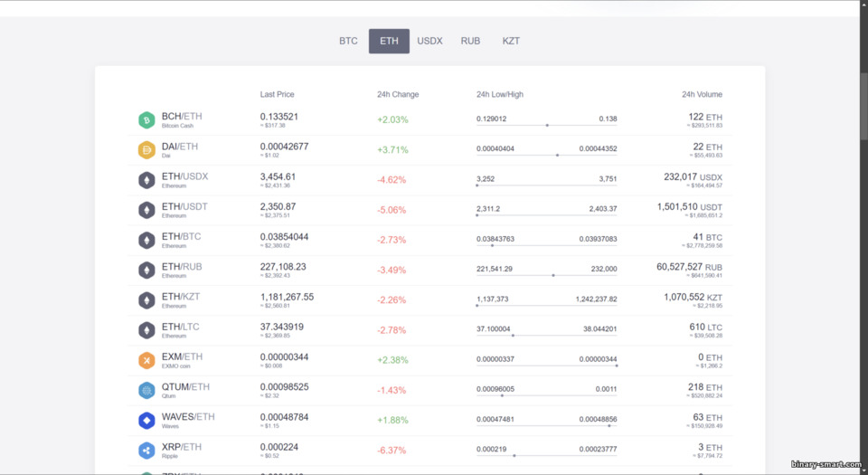The image size is (868, 475).
Task: Click the -5.06% change value
Action: [392, 210]
